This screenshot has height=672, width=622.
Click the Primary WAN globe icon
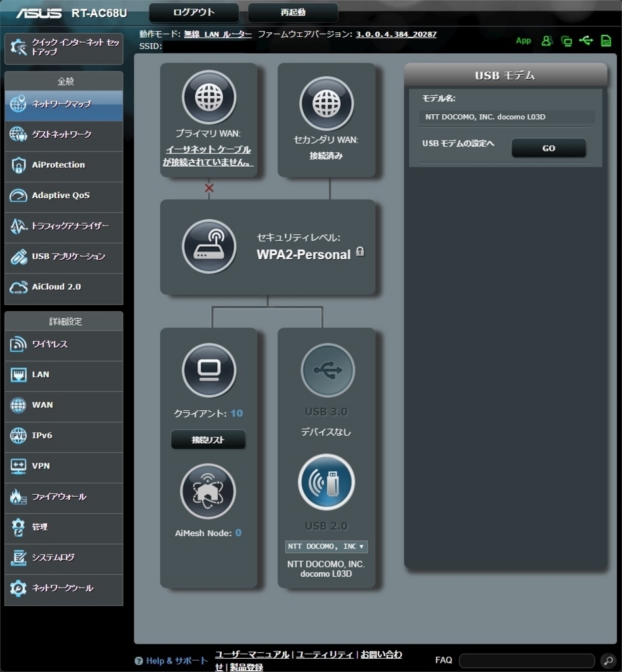[209, 97]
